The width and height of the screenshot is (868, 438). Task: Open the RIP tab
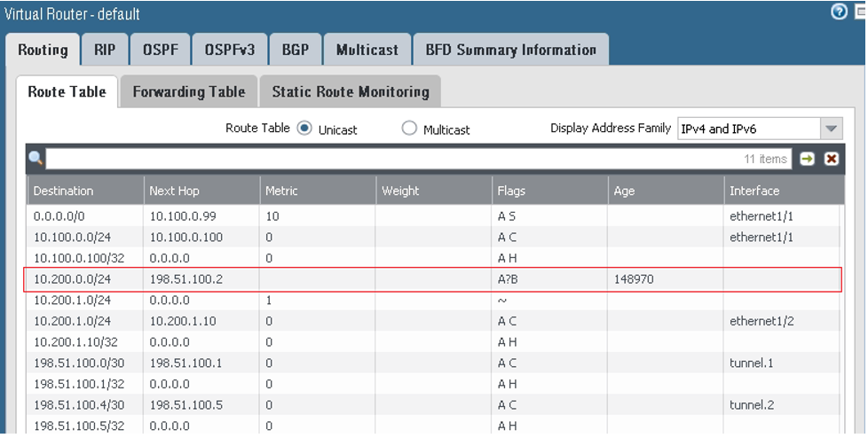coord(105,50)
